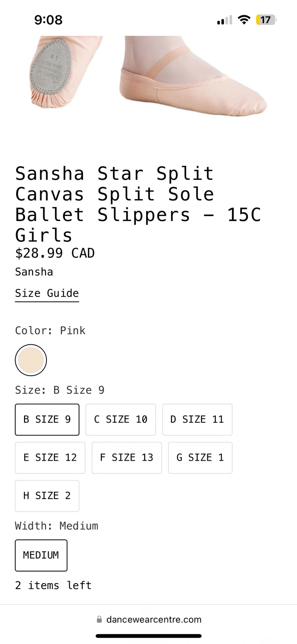The image size is (297, 644).
Task: Select the H Size 2 option
Action: [47, 496]
